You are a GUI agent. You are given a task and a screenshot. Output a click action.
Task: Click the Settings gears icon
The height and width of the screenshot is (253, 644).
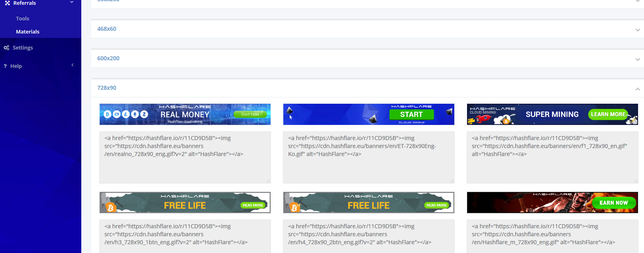point(6,48)
